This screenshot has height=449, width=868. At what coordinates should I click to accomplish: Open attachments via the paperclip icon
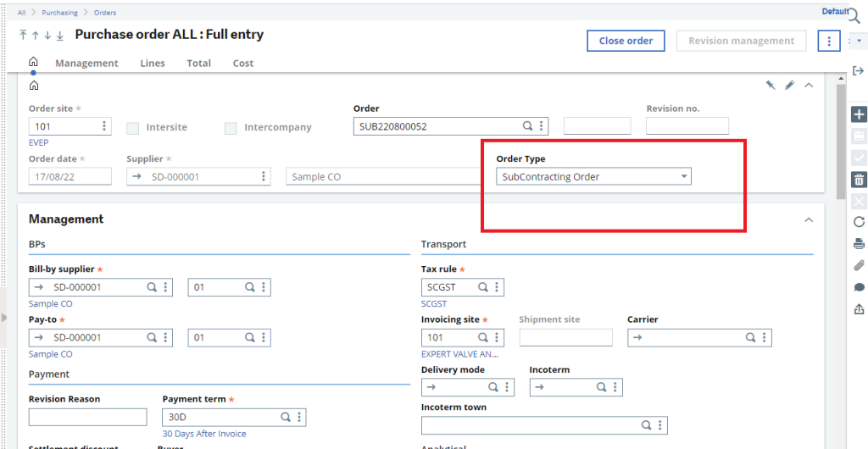coord(860,265)
